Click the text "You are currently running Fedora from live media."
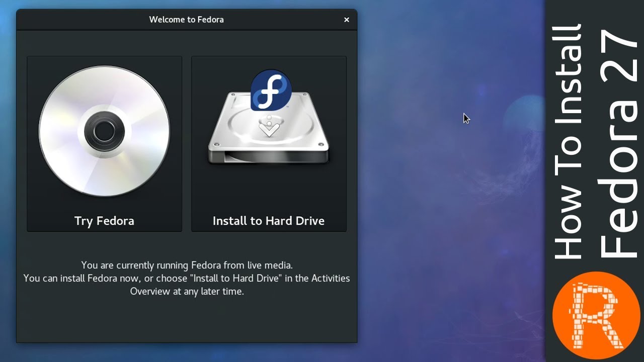 [187, 265]
